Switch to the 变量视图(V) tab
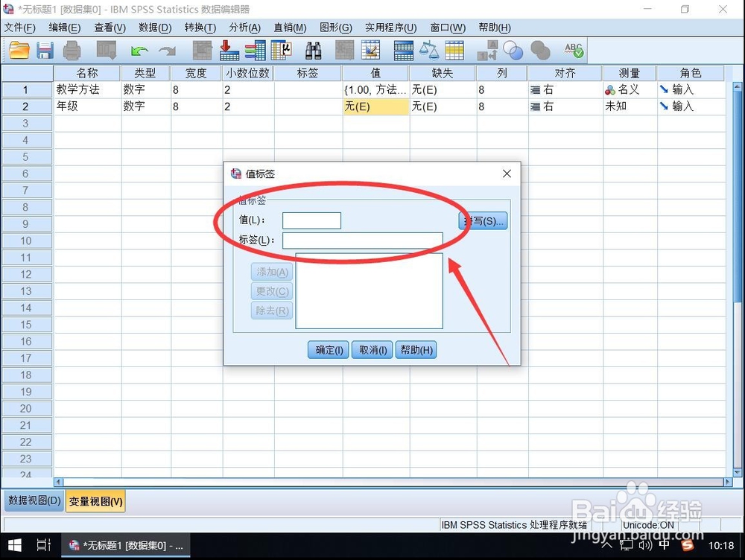This screenshot has height=560, width=745. (95, 501)
